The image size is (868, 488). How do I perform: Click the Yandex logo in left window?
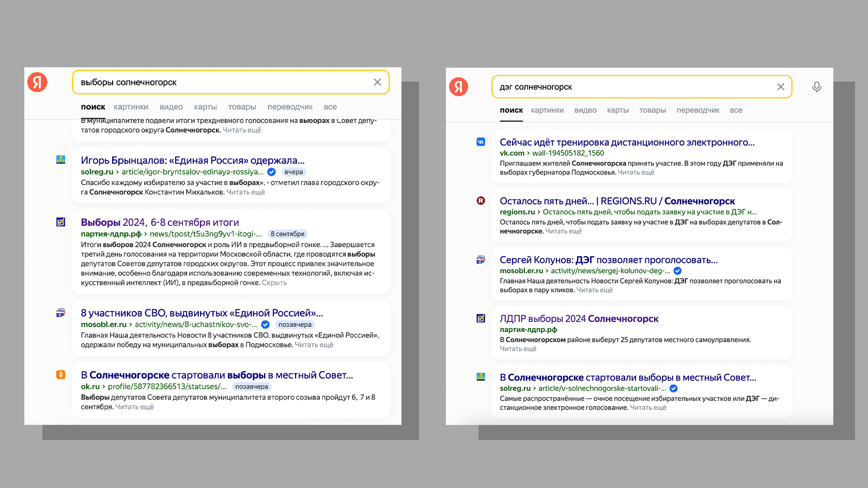pos(37,82)
